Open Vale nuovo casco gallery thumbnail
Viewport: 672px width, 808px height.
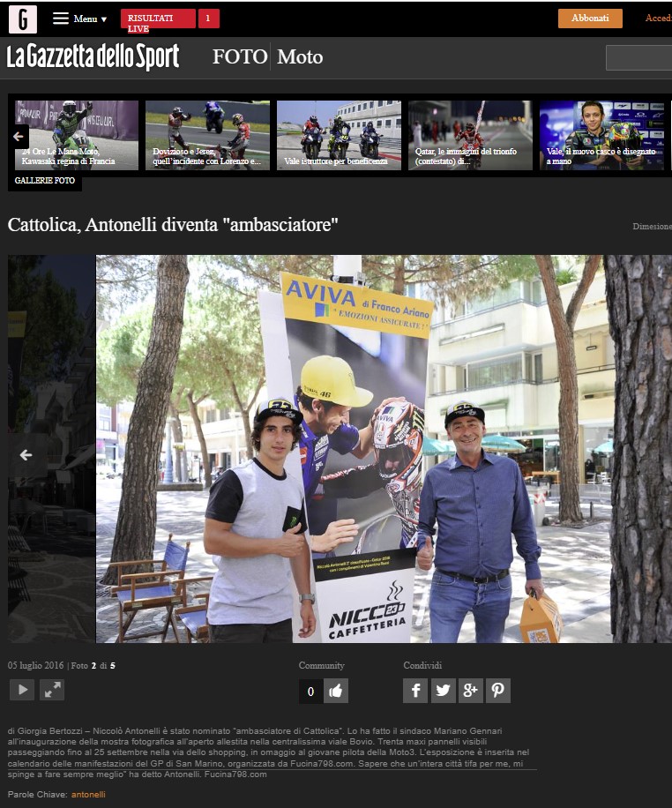point(602,135)
